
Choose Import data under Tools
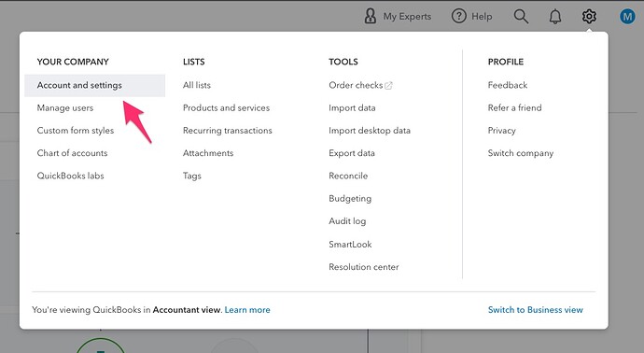(x=352, y=108)
